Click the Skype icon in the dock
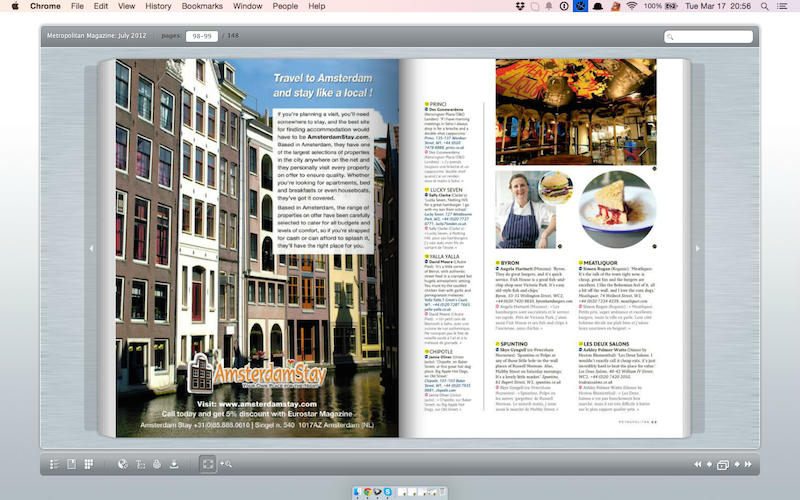Image resolution: width=800 pixels, height=500 pixels. click(x=388, y=492)
